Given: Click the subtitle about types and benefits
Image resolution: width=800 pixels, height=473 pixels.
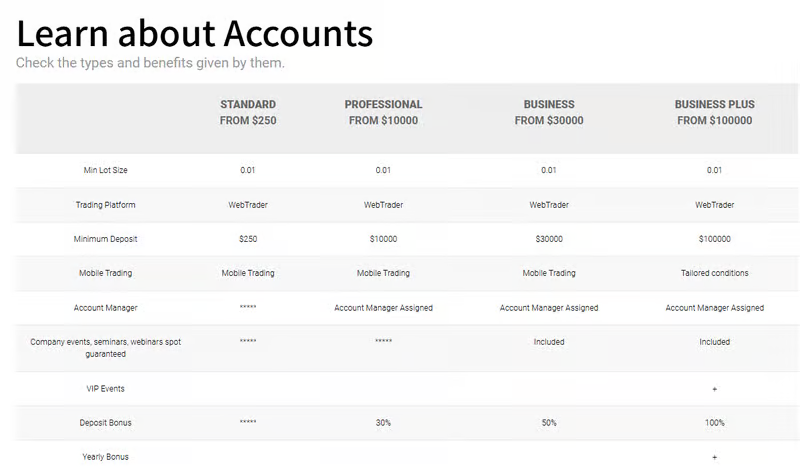Looking at the screenshot, I should 150,63.
